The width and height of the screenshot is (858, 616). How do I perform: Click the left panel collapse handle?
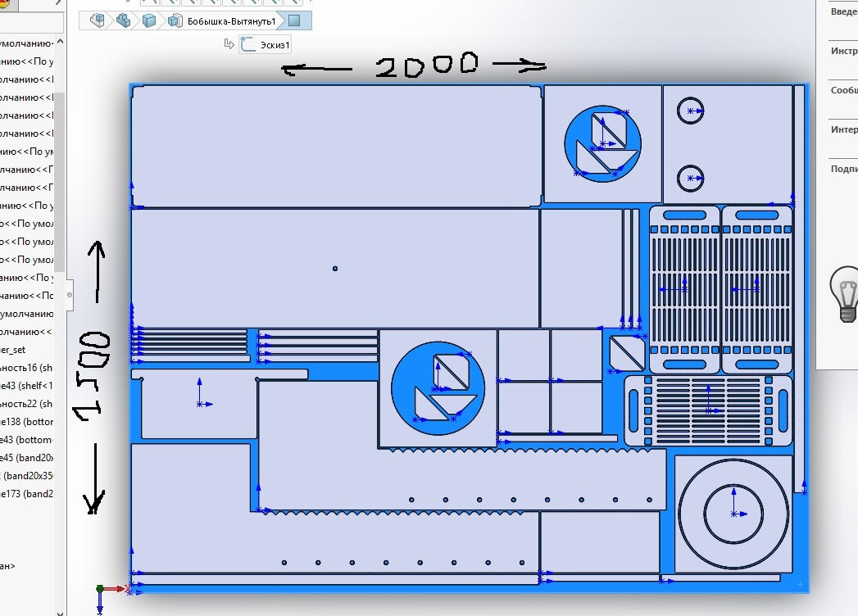pos(70,295)
